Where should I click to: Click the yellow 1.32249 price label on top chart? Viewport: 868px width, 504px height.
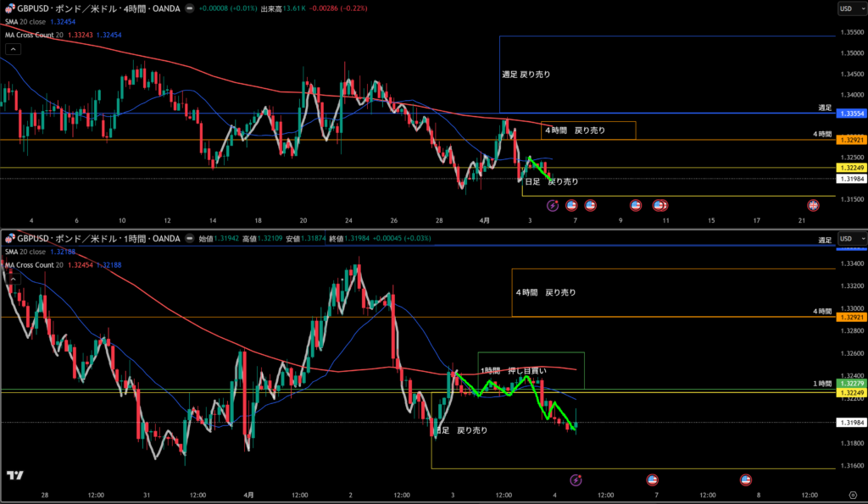tap(850, 168)
